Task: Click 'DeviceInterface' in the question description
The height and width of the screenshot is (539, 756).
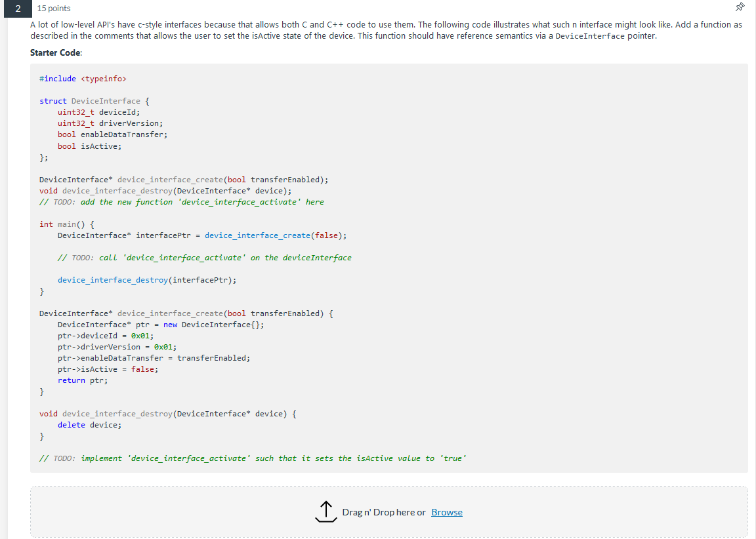Action: click(590, 36)
